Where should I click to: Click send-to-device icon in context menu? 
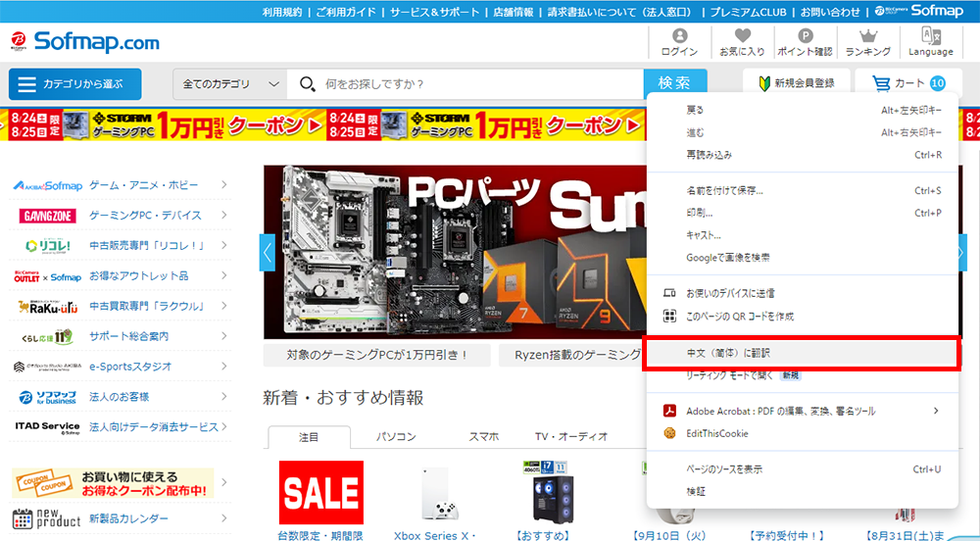tap(669, 293)
